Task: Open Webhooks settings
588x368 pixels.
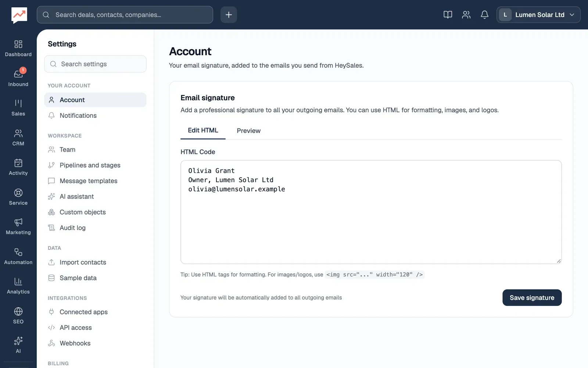Action: coord(95,343)
